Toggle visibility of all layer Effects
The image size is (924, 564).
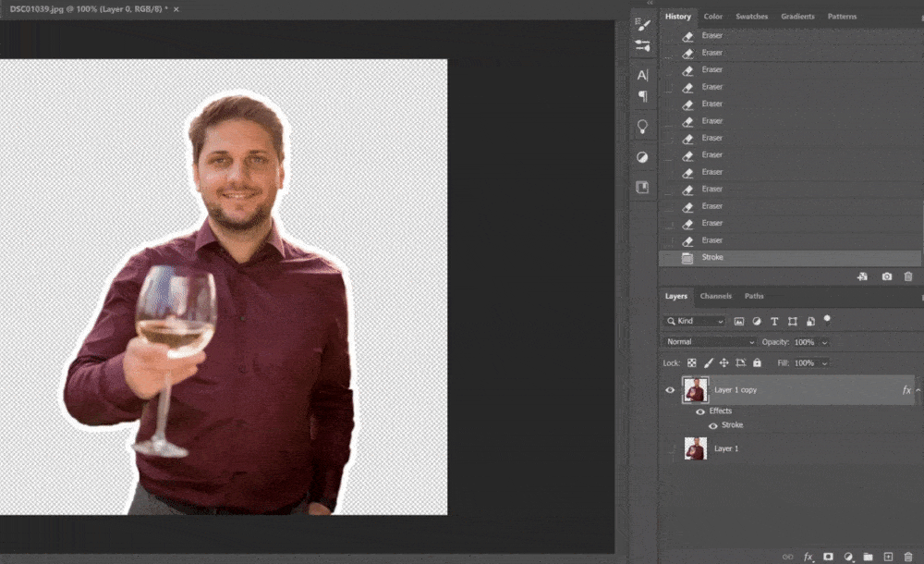point(700,411)
